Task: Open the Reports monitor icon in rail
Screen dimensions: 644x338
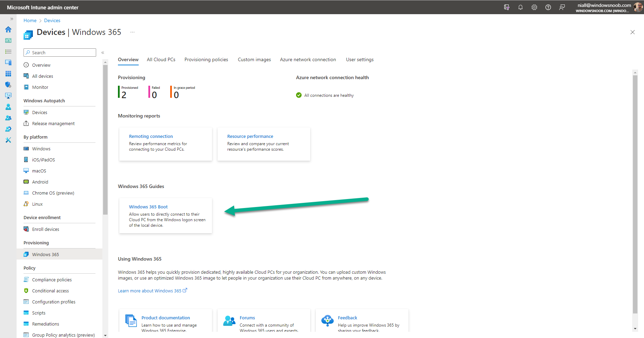Action: click(8, 96)
